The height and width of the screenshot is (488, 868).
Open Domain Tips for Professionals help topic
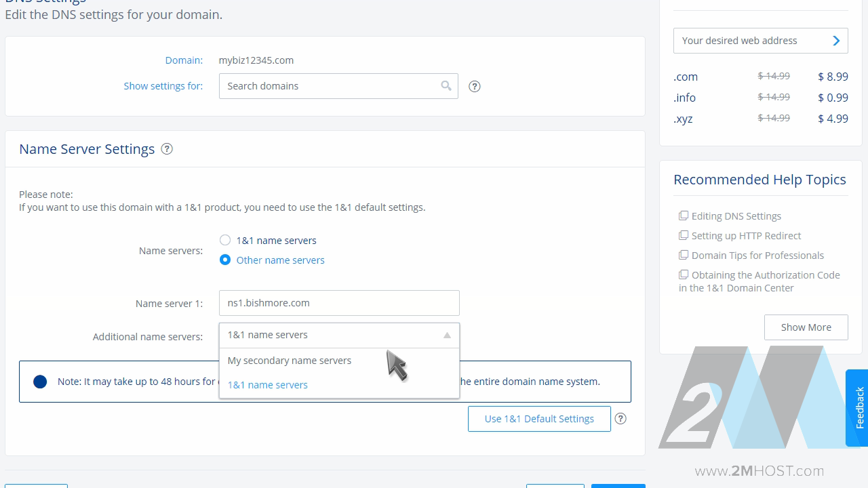[x=757, y=256]
